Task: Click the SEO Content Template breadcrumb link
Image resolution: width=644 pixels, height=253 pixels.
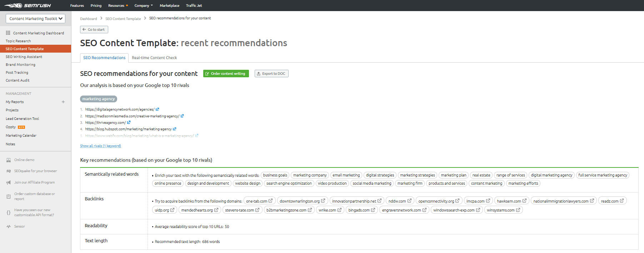Action: (x=123, y=19)
